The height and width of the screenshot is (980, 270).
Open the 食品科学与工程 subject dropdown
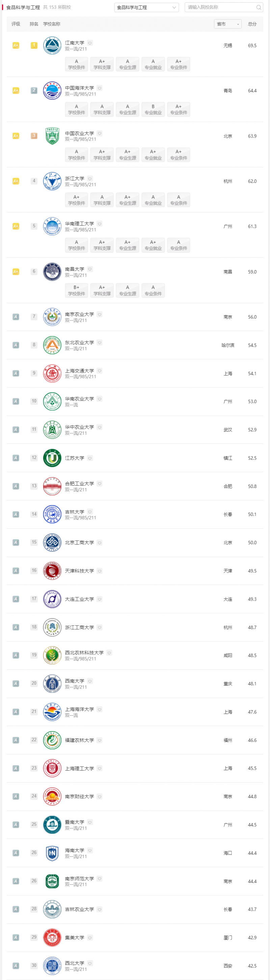(146, 7)
